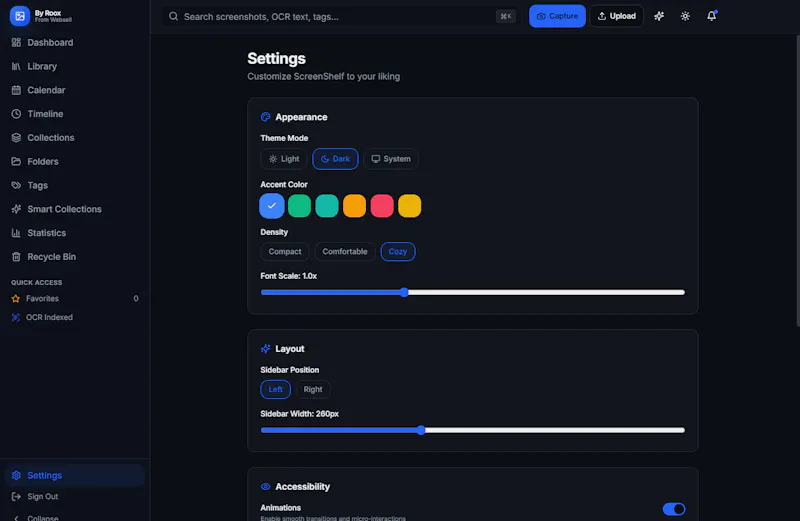Image resolution: width=800 pixels, height=521 pixels.
Task: Open the Timeline view
Action: pos(74,114)
